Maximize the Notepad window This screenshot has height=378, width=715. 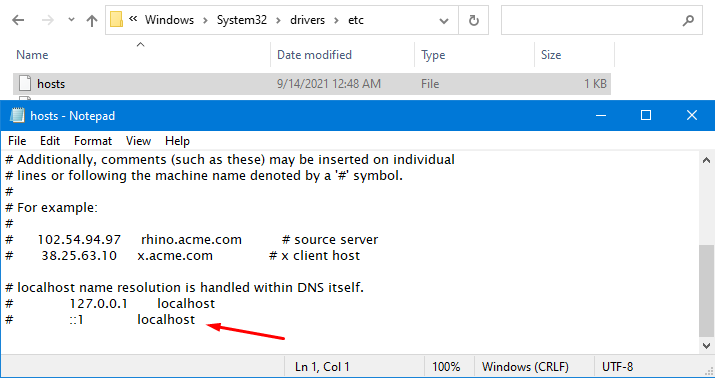click(646, 115)
